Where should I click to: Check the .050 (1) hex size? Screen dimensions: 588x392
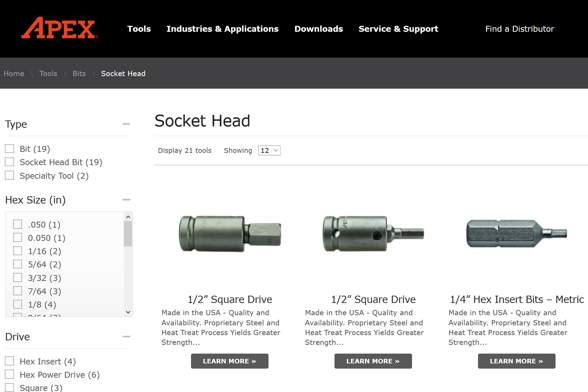coord(18,224)
